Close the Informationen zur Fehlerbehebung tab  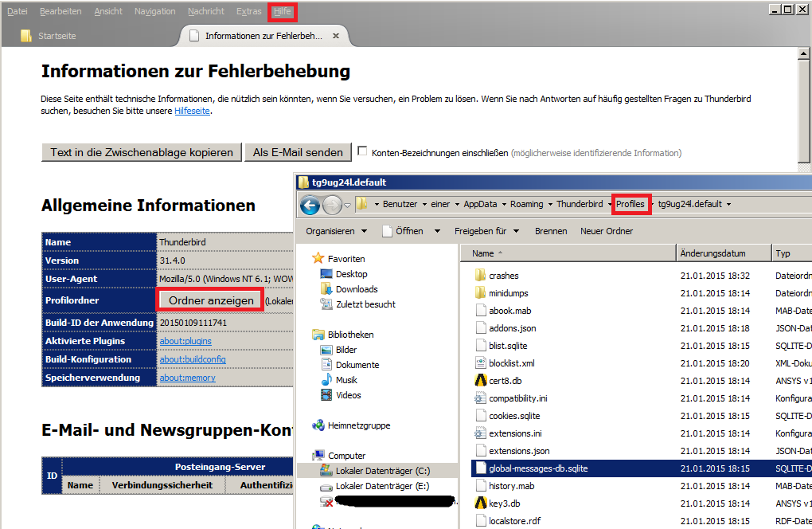(x=336, y=36)
